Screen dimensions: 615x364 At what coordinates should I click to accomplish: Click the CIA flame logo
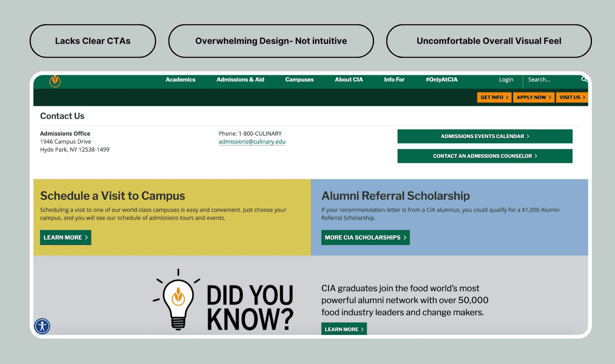click(55, 81)
